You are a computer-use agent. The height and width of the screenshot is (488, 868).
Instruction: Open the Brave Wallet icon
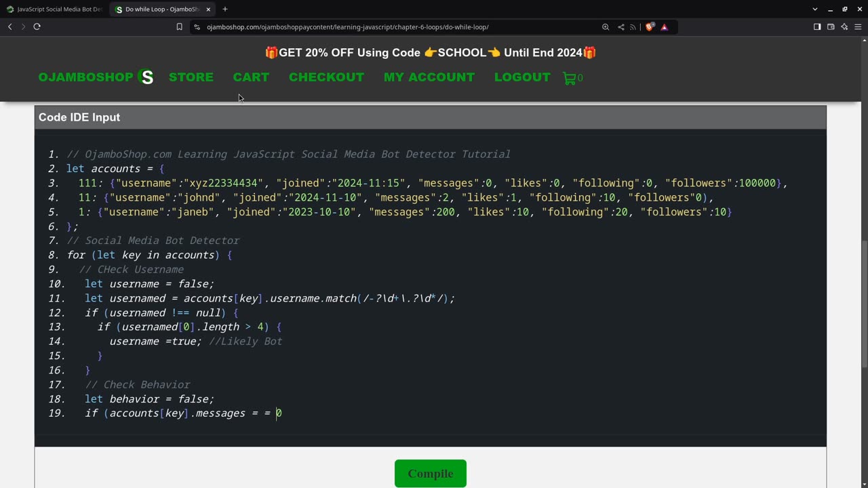831,27
